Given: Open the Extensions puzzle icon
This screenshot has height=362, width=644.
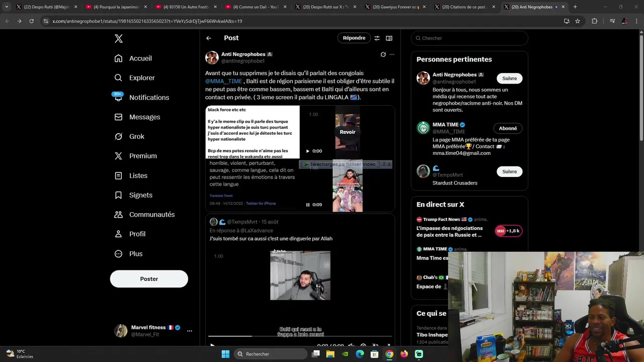Looking at the screenshot, I should pyautogui.click(x=595, y=21).
